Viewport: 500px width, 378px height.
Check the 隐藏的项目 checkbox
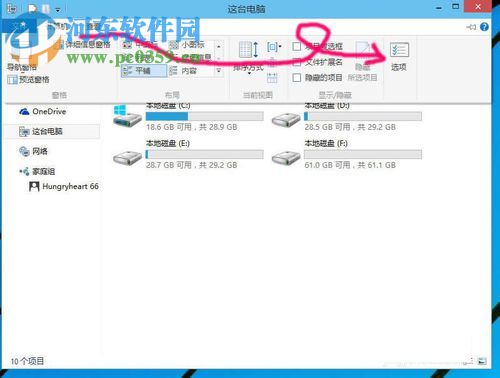(297, 78)
